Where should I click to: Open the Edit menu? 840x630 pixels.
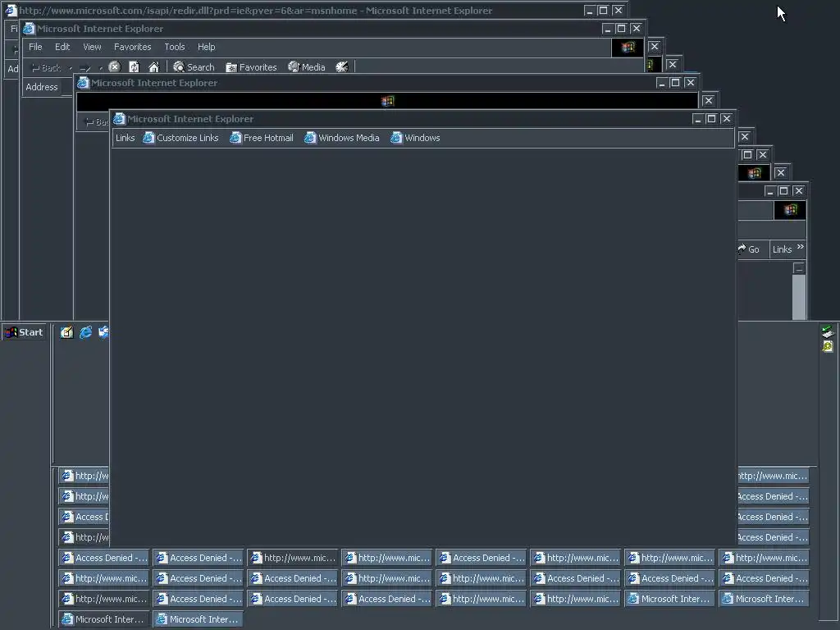tap(62, 47)
